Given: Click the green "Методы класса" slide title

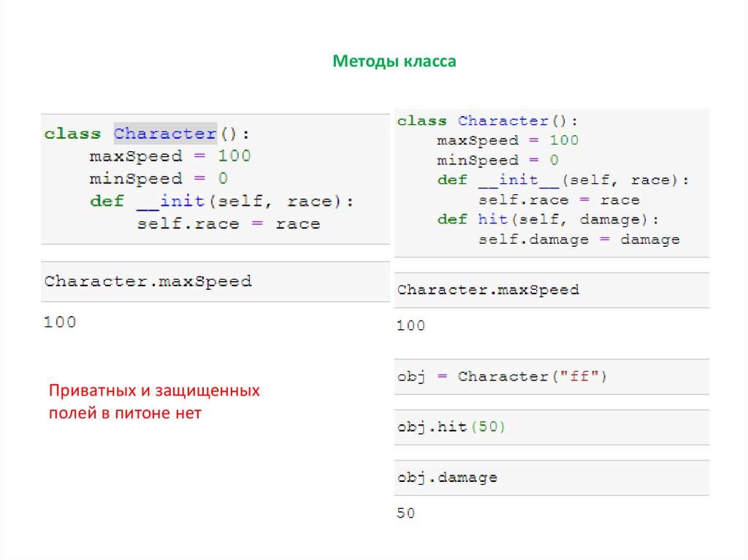Looking at the screenshot, I should tap(394, 61).
